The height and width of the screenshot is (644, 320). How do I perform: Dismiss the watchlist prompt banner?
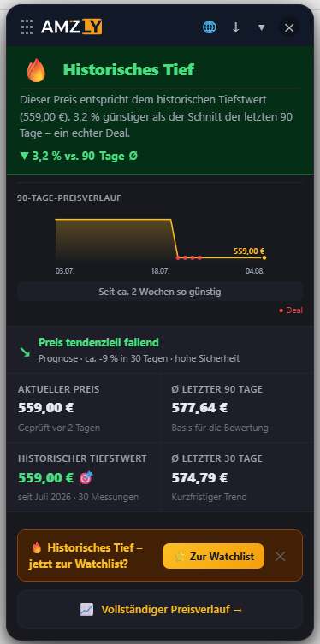click(x=280, y=556)
